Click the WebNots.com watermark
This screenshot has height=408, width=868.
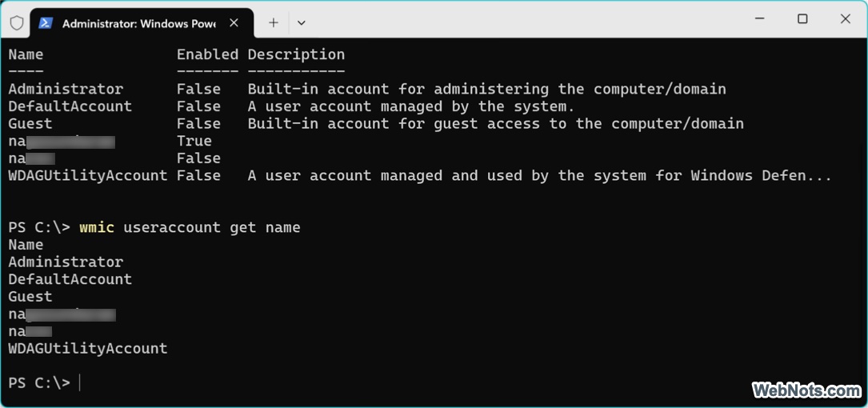coord(806,390)
